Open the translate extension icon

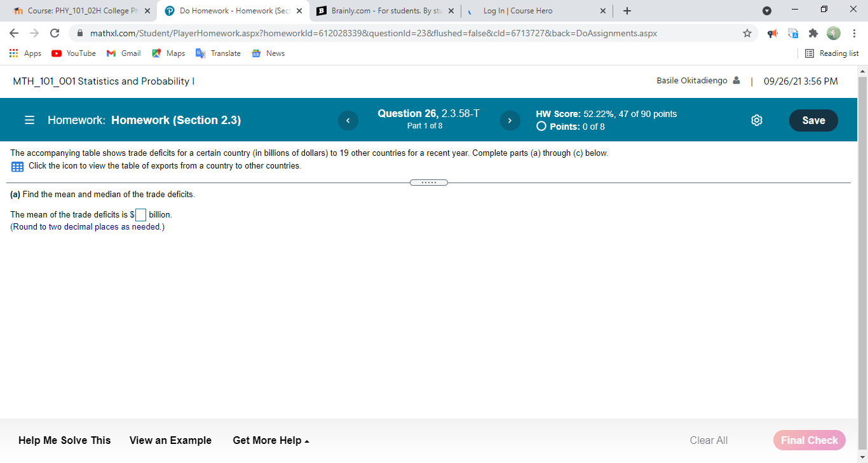click(x=794, y=33)
